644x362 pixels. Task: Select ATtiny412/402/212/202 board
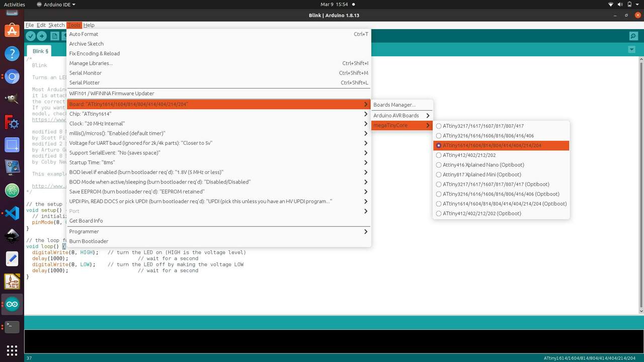(x=501, y=155)
